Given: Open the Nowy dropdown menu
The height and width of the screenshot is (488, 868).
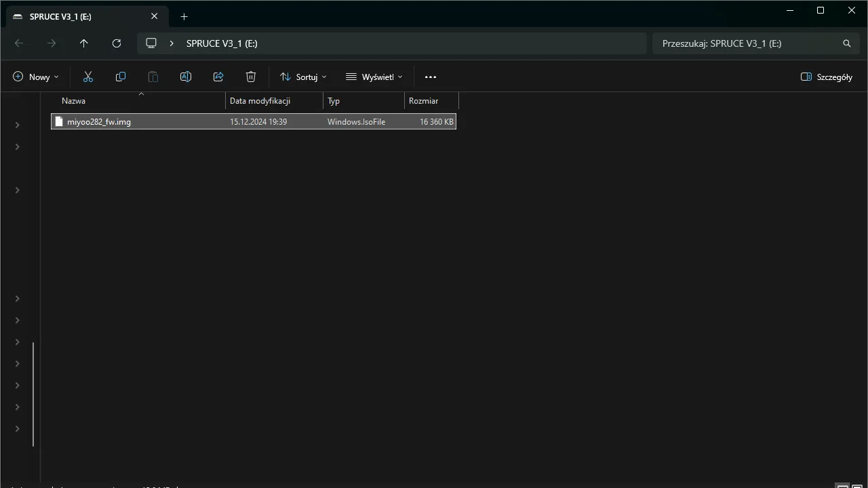Looking at the screenshot, I should pos(36,77).
